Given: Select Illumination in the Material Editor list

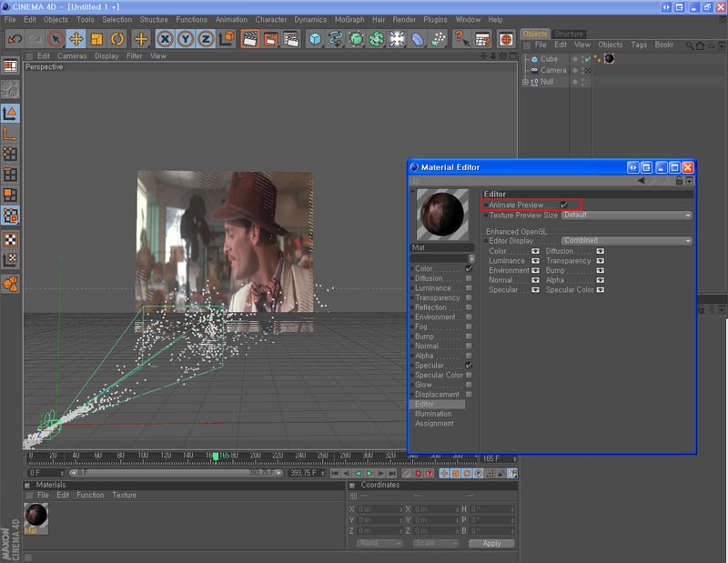Looking at the screenshot, I should point(433,414).
